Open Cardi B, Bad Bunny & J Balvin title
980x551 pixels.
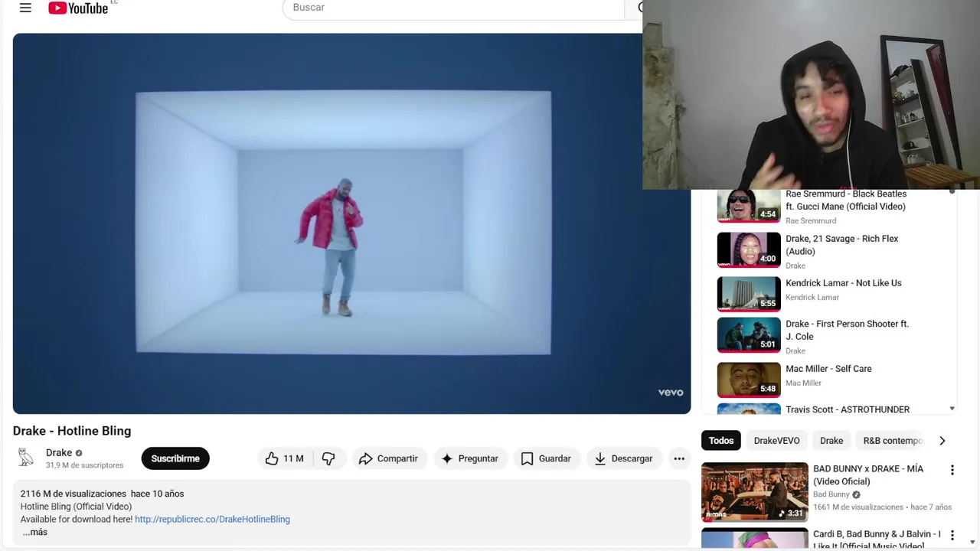click(x=877, y=540)
